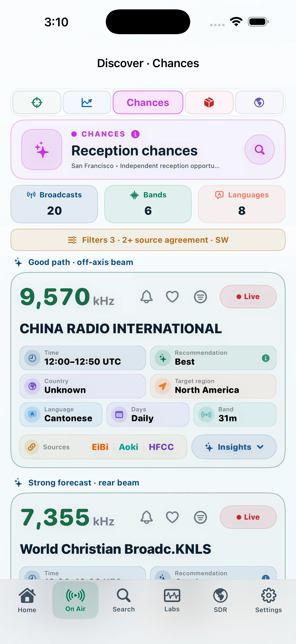Open the Settings tab

pos(269,600)
